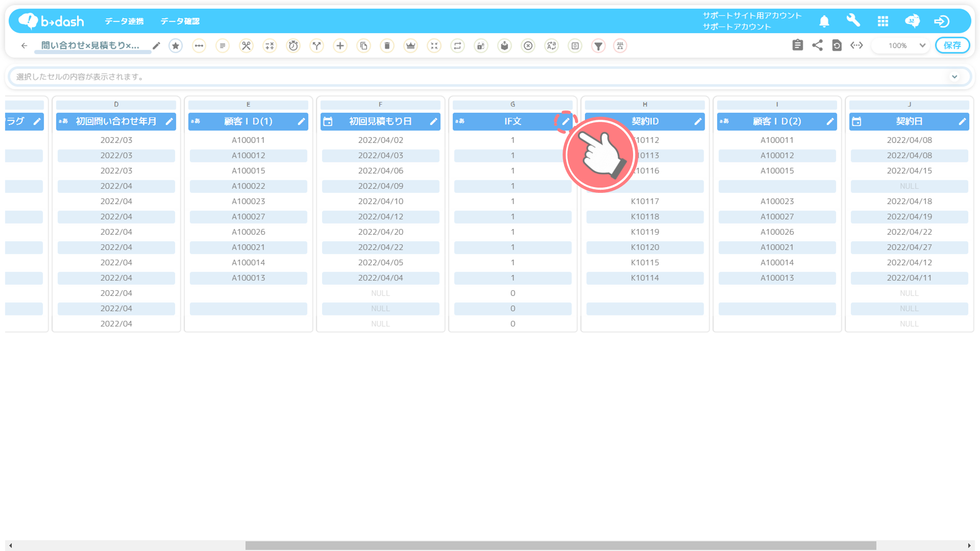Select column H letter header
This screenshot has height=551, width=980.
645,104
